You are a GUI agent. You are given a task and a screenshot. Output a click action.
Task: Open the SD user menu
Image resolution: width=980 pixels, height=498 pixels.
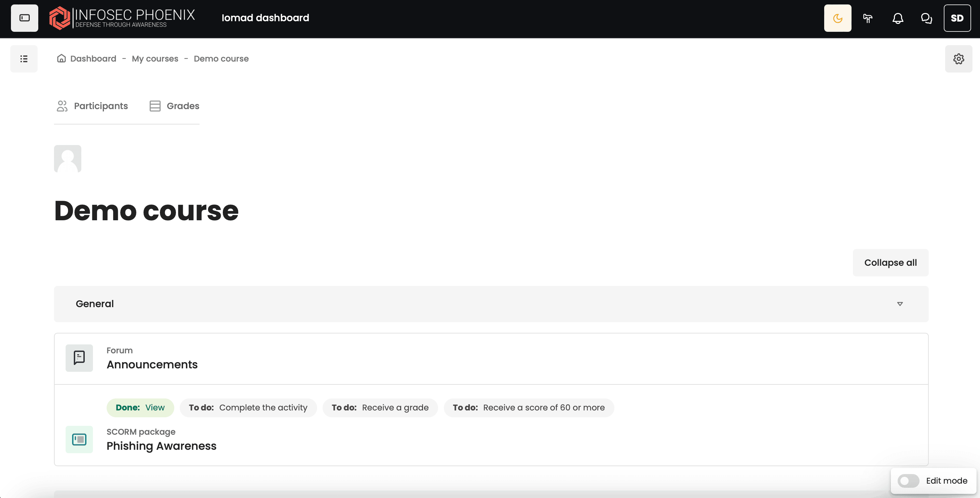(x=957, y=18)
